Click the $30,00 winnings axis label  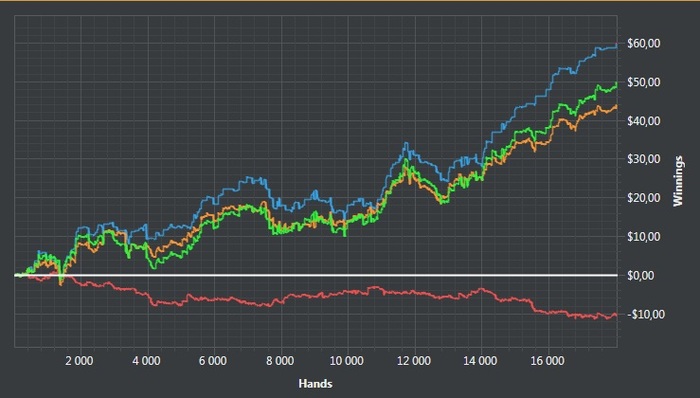643,159
